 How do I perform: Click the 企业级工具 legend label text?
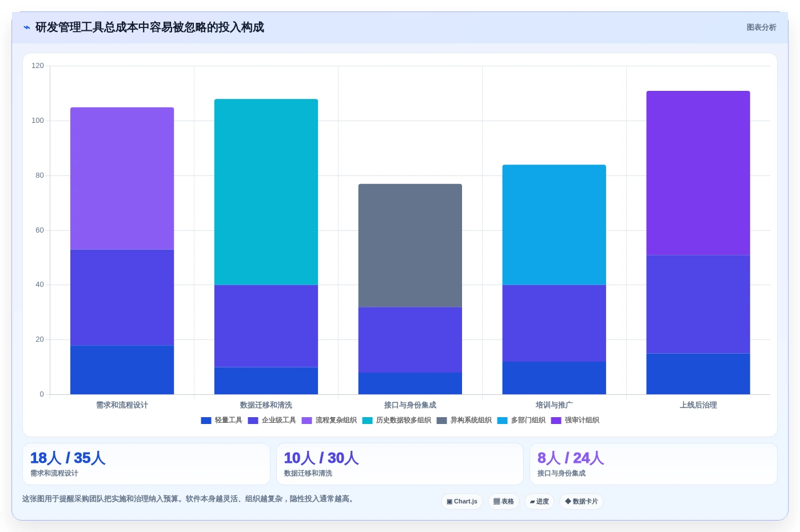tap(278, 421)
